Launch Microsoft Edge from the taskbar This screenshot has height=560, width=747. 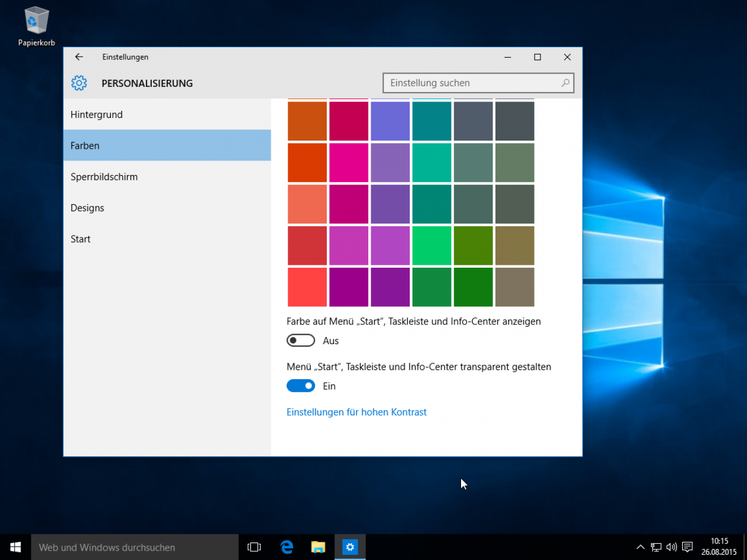(x=287, y=547)
